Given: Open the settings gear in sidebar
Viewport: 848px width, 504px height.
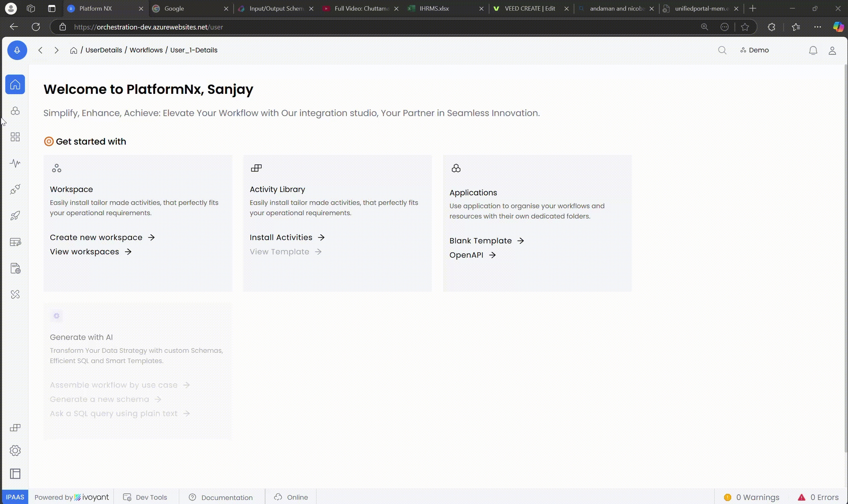Looking at the screenshot, I should pyautogui.click(x=15, y=450).
